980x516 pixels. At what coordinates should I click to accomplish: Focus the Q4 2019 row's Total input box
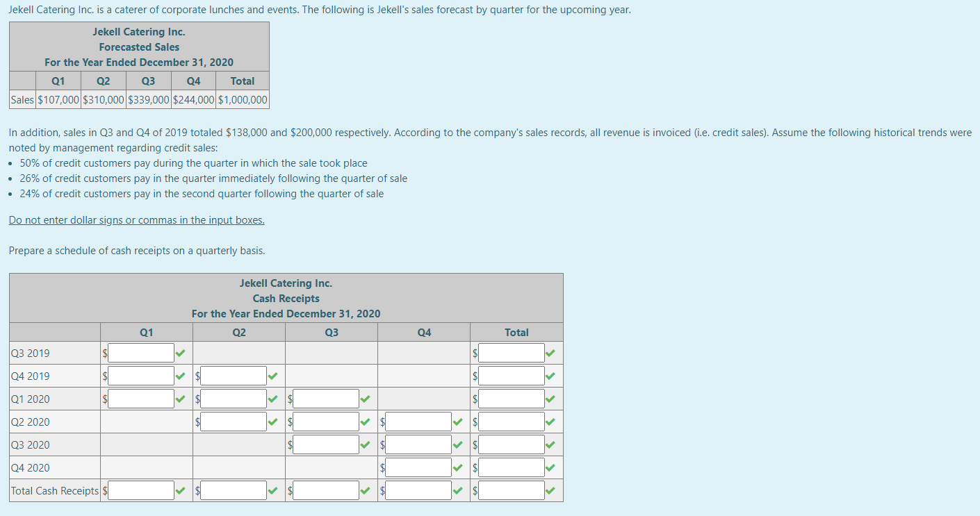tap(512, 376)
